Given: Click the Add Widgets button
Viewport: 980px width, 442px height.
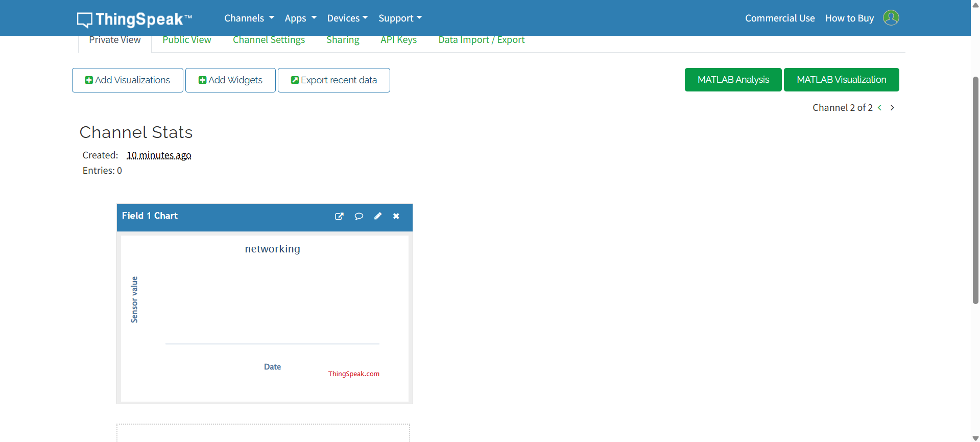Looking at the screenshot, I should tap(230, 80).
